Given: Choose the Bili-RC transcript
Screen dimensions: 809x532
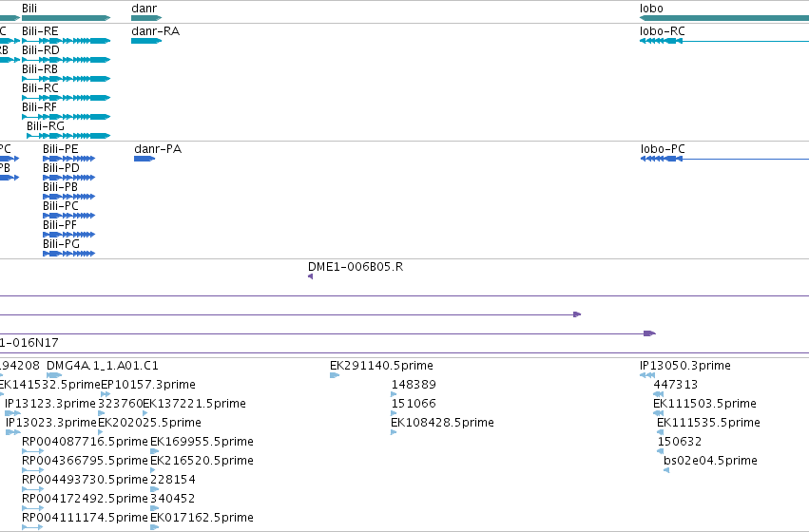Looking at the screenshot, I should click(66, 98).
